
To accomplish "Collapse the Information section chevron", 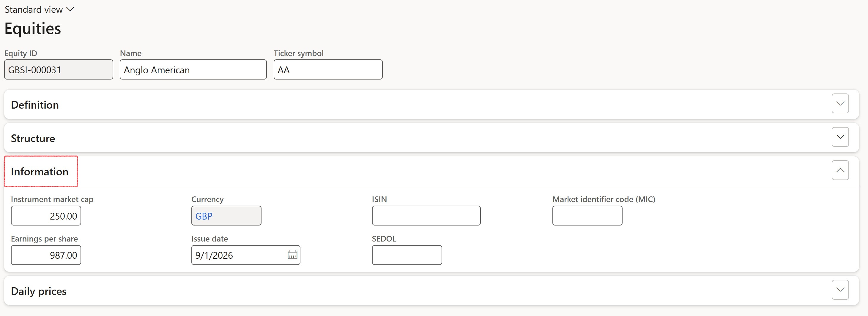I will click(x=840, y=170).
